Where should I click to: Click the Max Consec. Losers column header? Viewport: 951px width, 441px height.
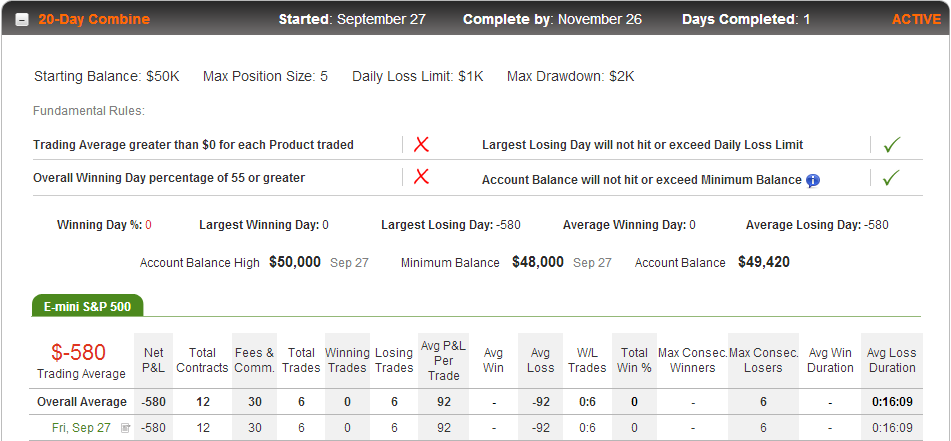[x=763, y=360]
